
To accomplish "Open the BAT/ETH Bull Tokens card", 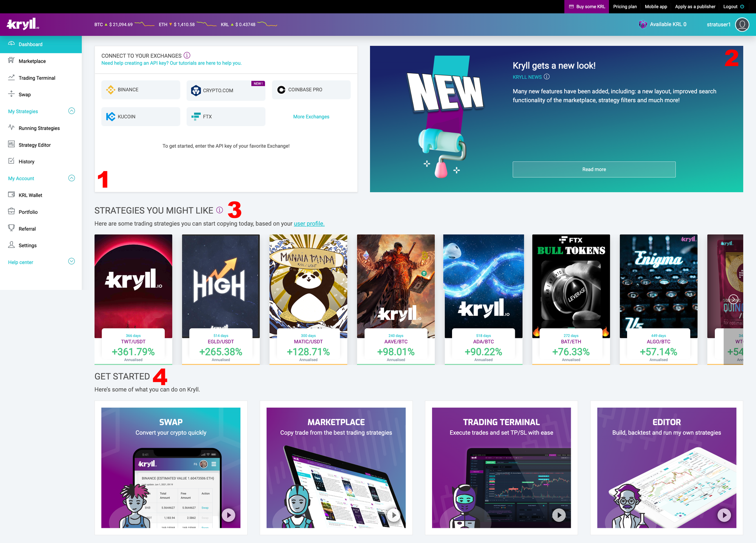I will [571, 299].
